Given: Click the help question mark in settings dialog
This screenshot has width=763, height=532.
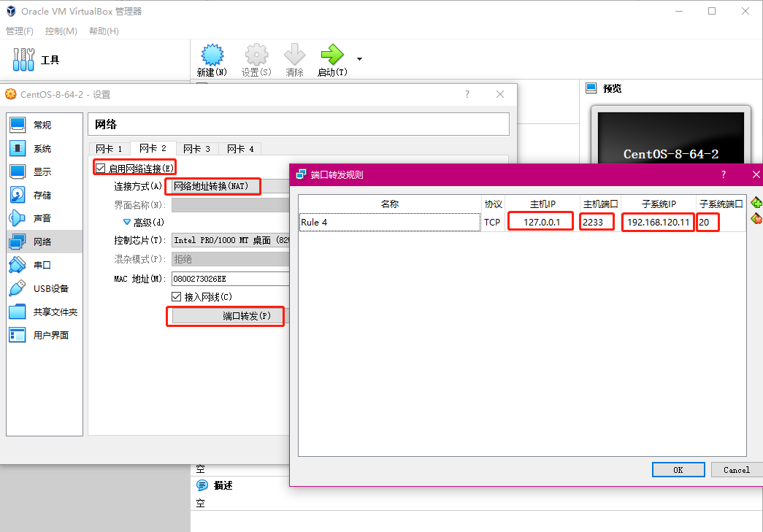Looking at the screenshot, I should tap(467, 94).
